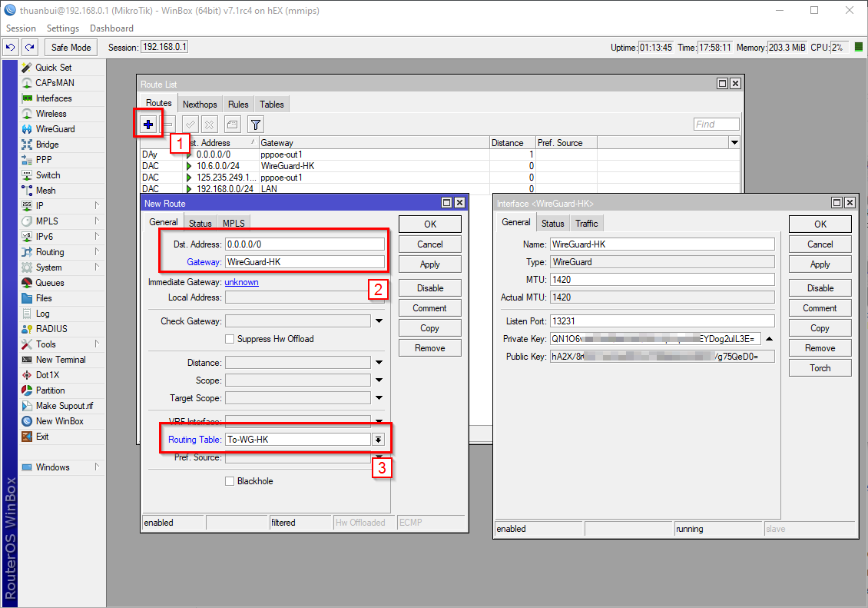
Task: Launch New Terminal from the sidebar
Action: [x=61, y=360]
